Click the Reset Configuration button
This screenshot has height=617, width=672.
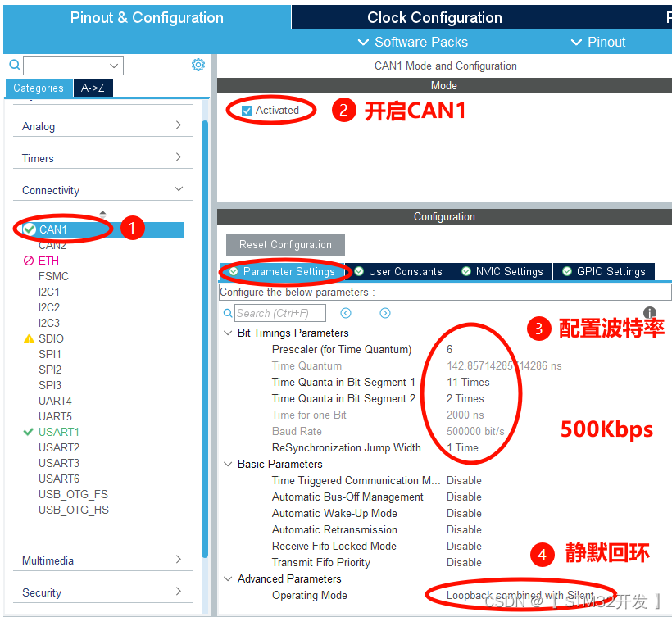(x=285, y=244)
